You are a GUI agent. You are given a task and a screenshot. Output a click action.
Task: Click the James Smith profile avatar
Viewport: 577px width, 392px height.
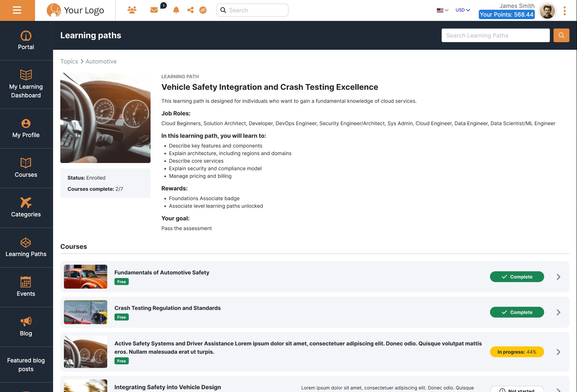(547, 11)
